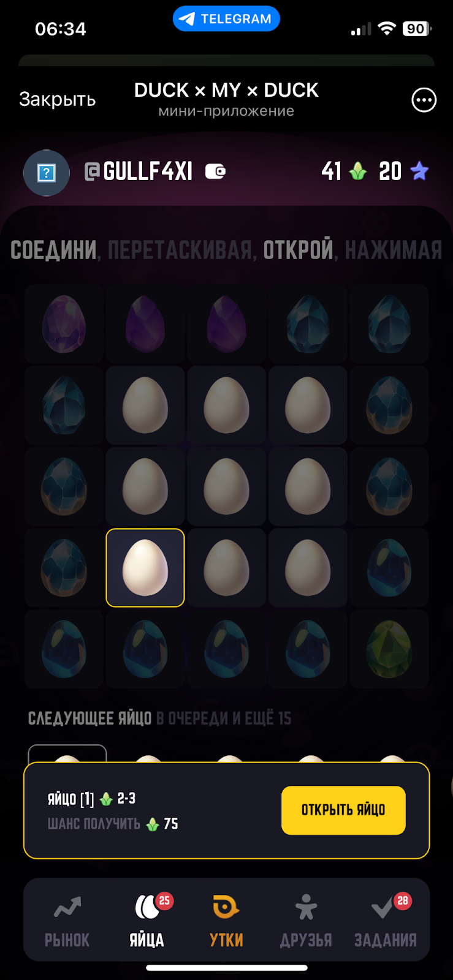Open the Задания tasks tab
The image size is (453, 980).
click(x=386, y=921)
